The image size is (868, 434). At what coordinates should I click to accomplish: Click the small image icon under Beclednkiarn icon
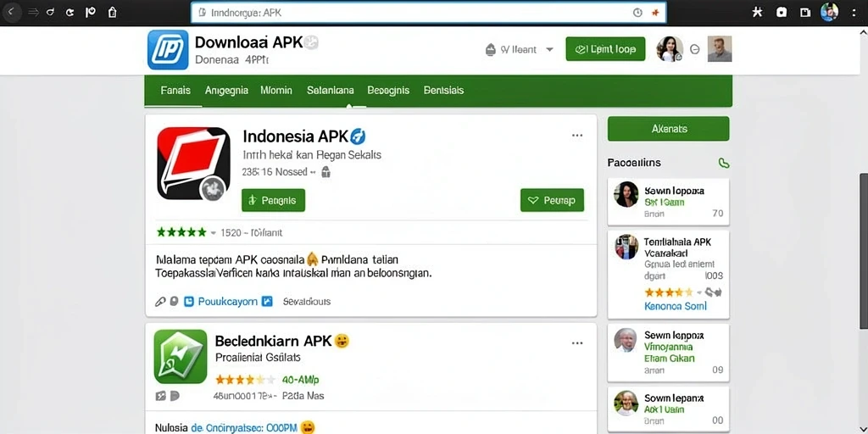(x=161, y=396)
